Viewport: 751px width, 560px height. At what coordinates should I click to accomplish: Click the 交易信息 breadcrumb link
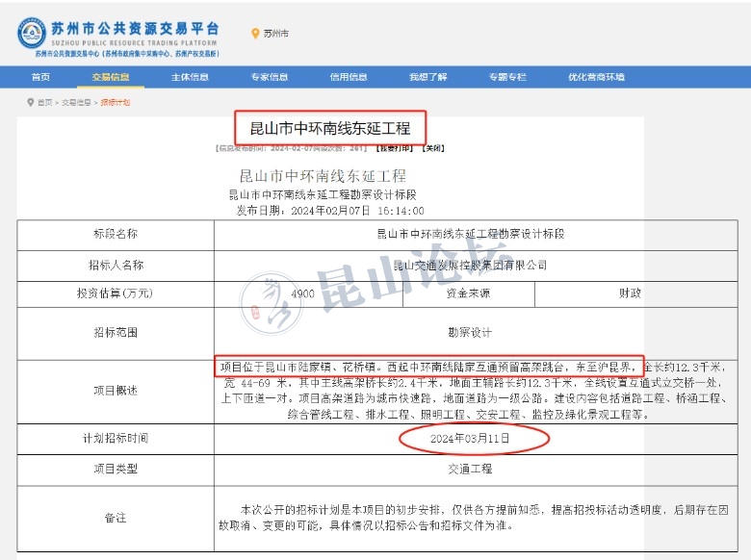[77, 102]
